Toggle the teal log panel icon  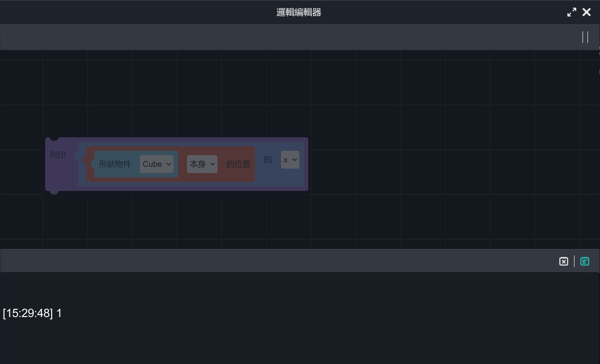pyautogui.click(x=584, y=261)
